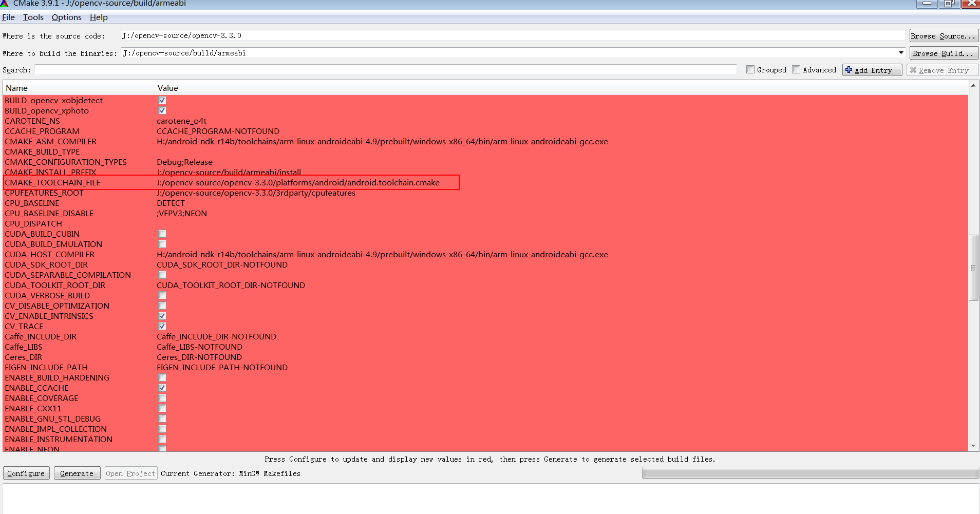980x514 pixels.
Task: Click the Ceres_DIR-NOTFOUND value
Action: (199, 357)
